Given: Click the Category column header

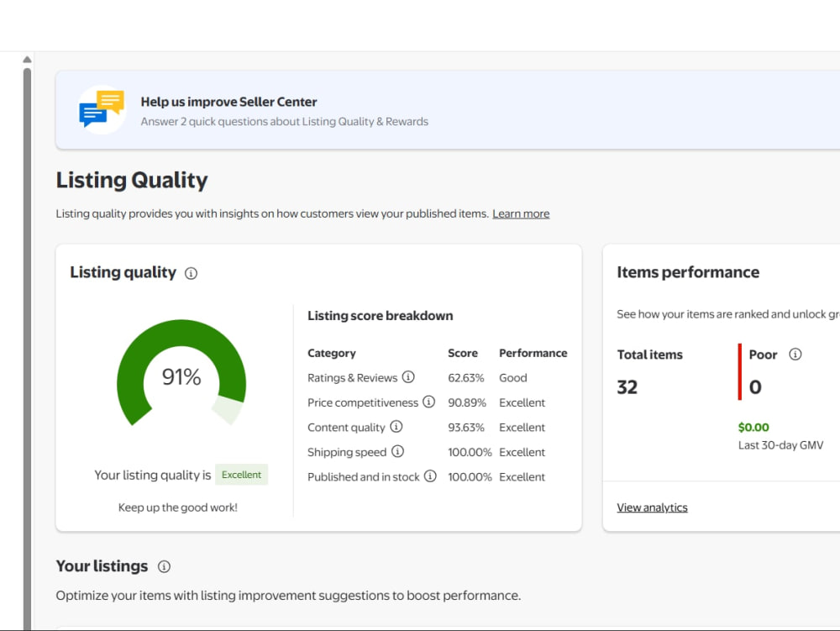Looking at the screenshot, I should tap(331, 353).
